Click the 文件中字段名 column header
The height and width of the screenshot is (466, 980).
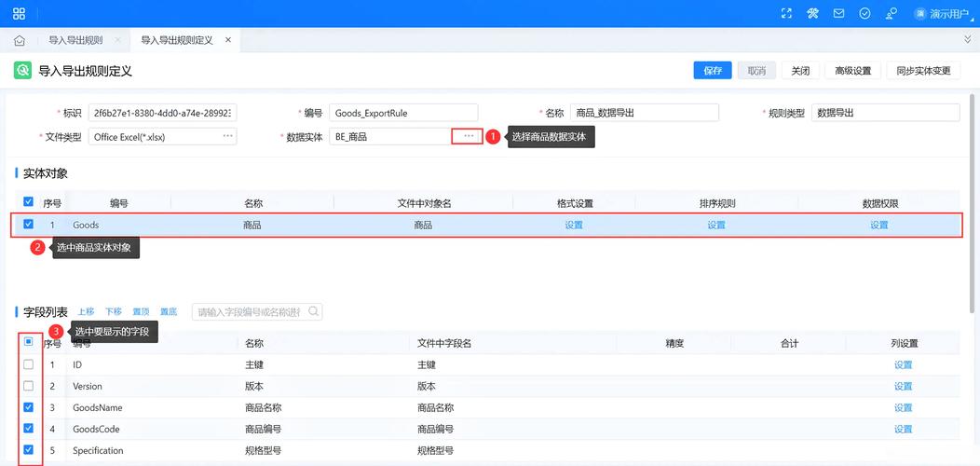[x=443, y=343]
